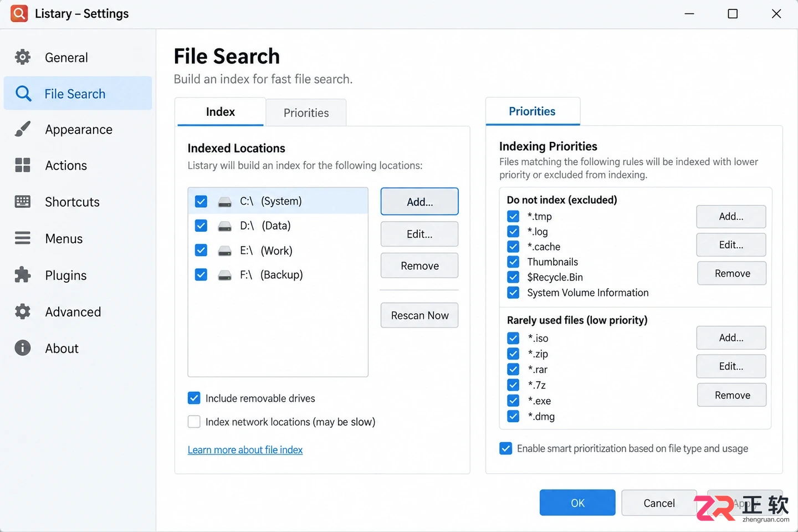798x532 pixels.
Task: Confirm settings with OK button
Action: [577, 503]
